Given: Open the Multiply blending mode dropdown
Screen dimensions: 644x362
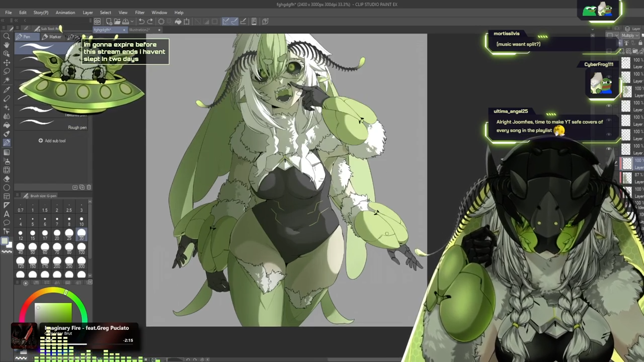Looking at the screenshot, I should tap(629, 36).
